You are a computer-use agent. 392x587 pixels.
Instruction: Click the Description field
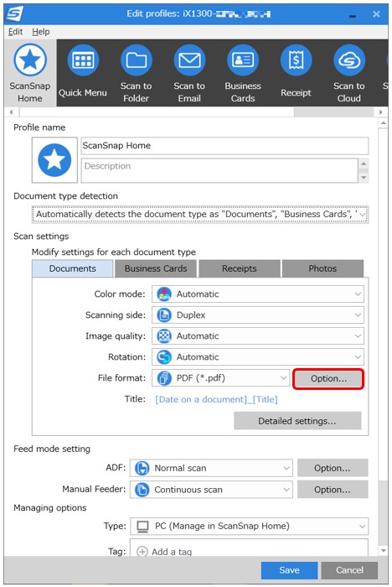[x=220, y=170]
